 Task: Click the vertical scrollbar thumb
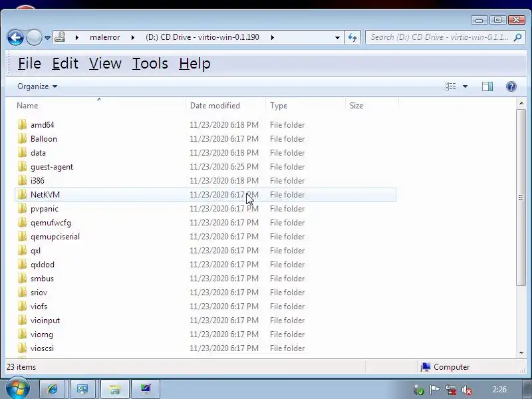coord(521,197)
